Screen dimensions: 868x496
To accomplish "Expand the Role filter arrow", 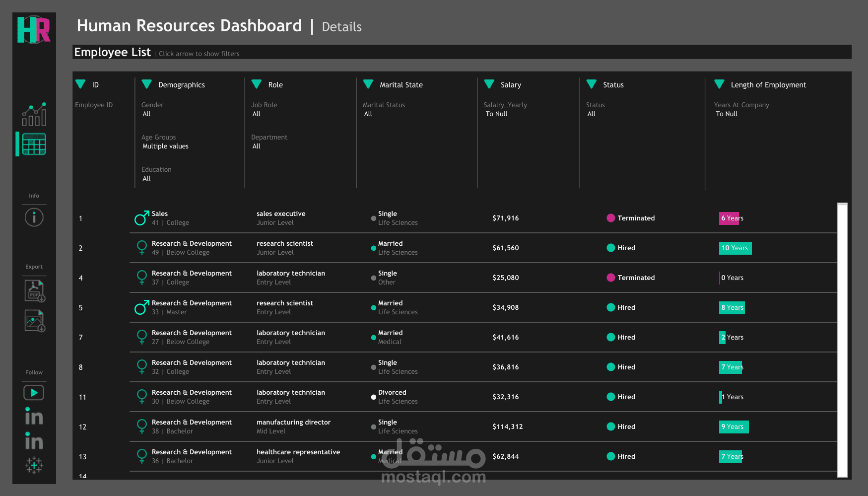I will pos(257,84).
